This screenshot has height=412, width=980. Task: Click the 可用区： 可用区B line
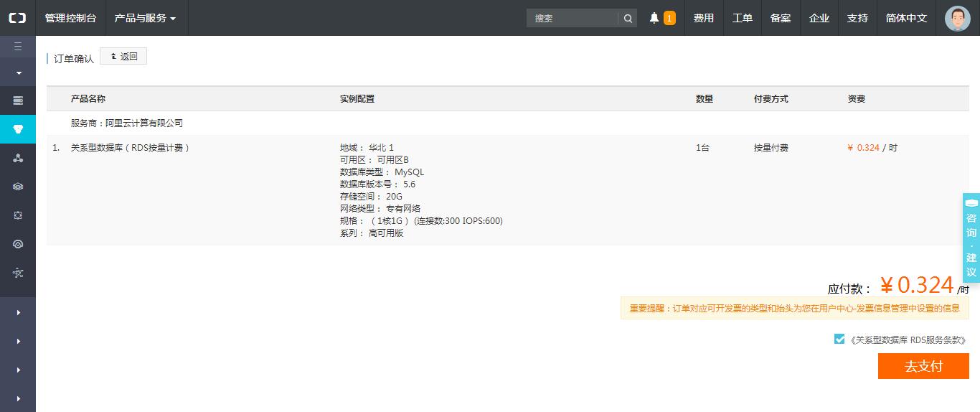coord(374,160)
